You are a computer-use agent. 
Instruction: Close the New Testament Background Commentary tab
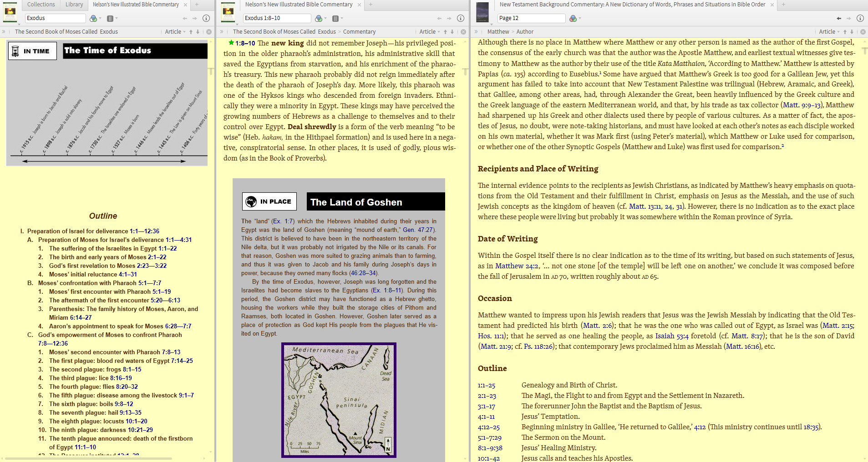772,5
